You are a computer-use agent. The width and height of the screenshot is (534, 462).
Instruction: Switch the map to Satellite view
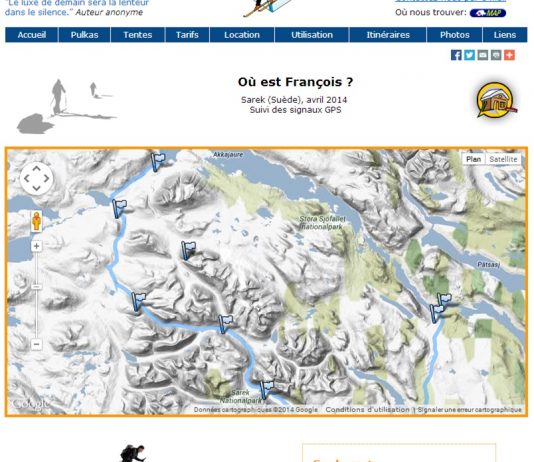(503, 159)
